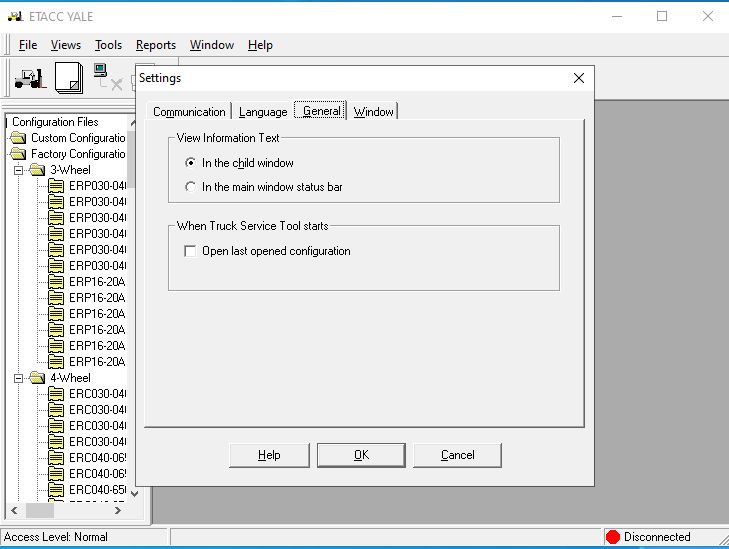Switch to the Window settings tab

click(x=373, y=112)
